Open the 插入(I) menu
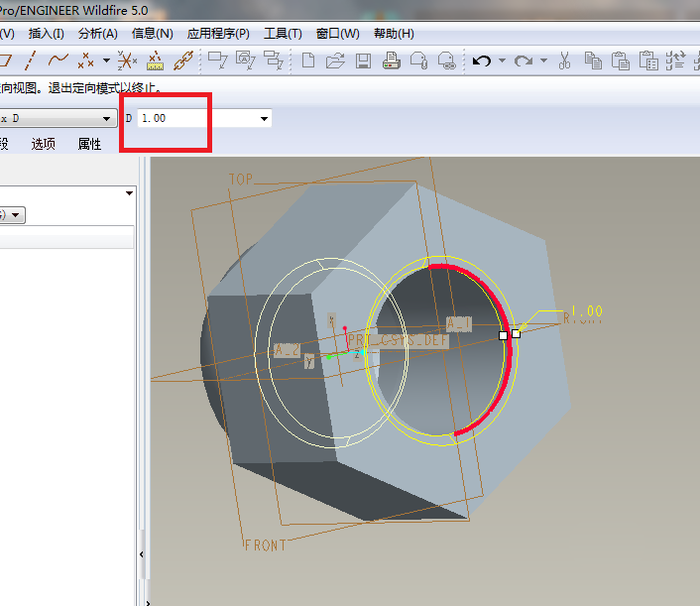Viewport: 700px width, 606px height. tap(46, 34)
